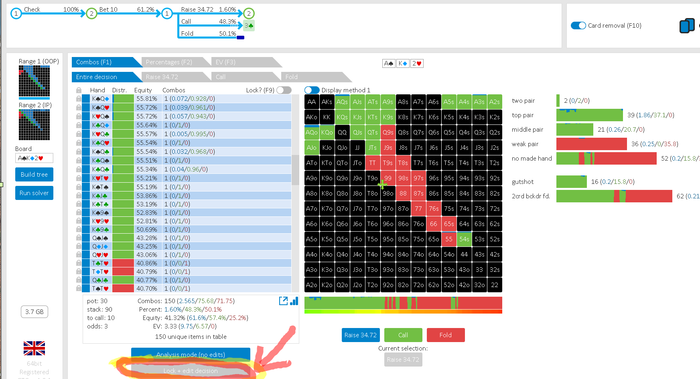The width and height of the screenshot is (700, 379).
Task: Open the bar chart icon in stats
Action: coord(294,301)
